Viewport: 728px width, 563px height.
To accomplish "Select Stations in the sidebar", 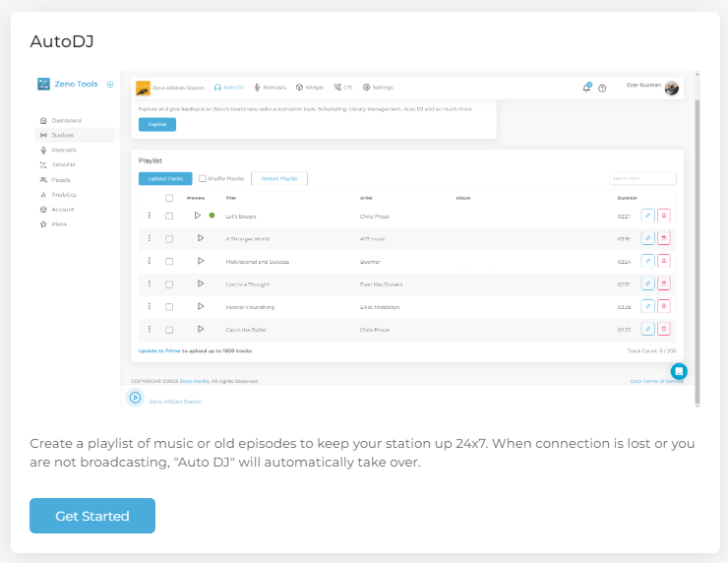I will [x=75, y=135].
